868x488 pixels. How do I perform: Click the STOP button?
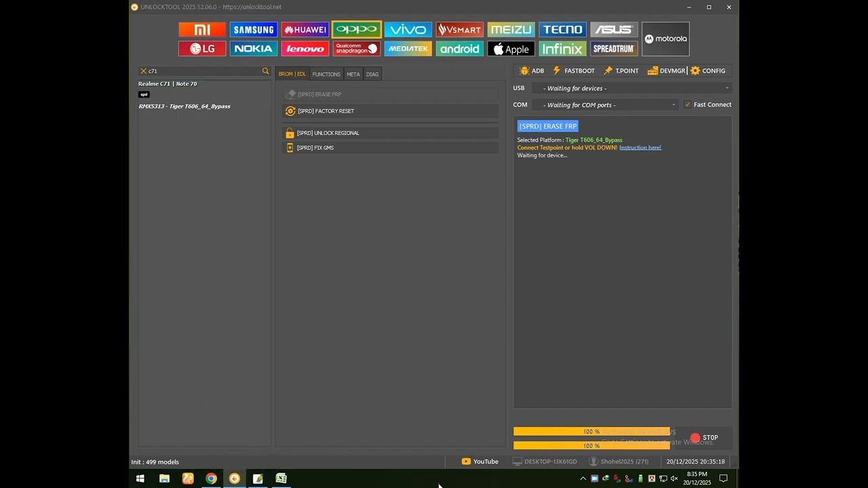coord(704,438)
